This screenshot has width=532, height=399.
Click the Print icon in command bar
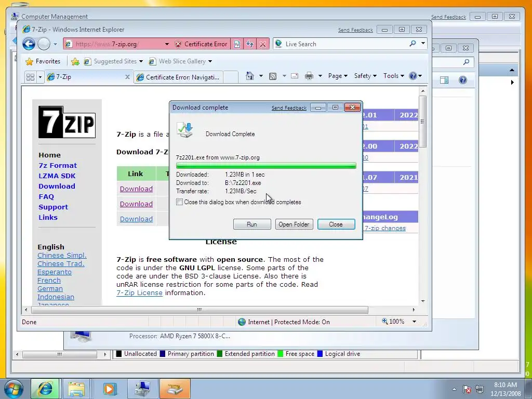click(x=309, y=76)
